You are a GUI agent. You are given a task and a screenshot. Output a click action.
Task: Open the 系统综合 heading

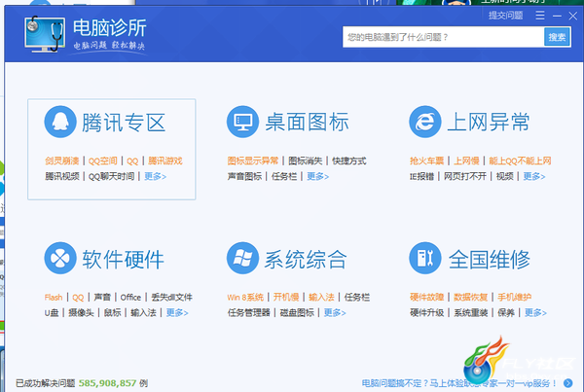(x=306, y=259)
